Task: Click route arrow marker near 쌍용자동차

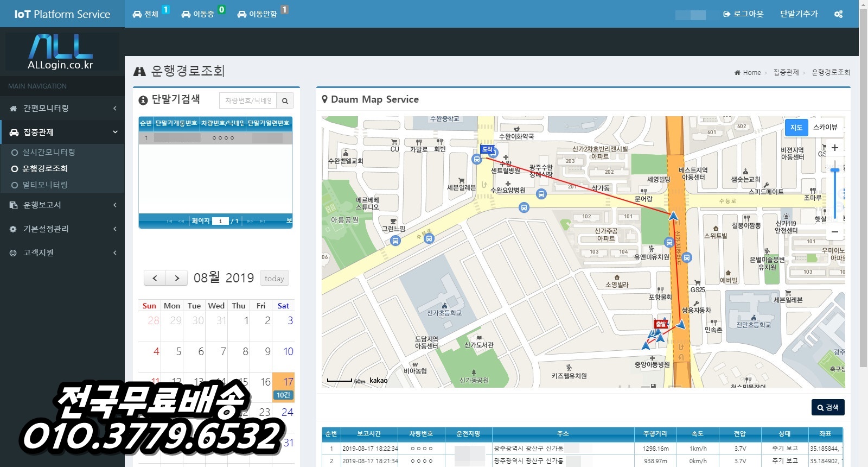Action: [680, 325]
